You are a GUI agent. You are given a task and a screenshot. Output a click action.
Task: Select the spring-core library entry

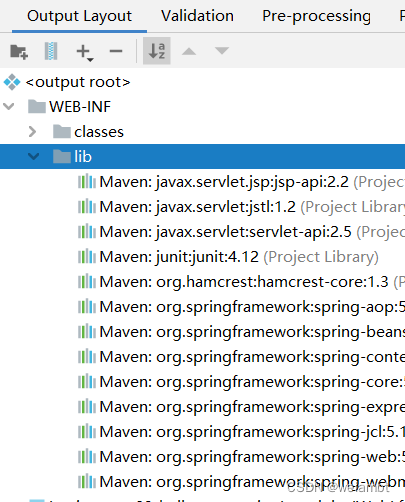252,382
